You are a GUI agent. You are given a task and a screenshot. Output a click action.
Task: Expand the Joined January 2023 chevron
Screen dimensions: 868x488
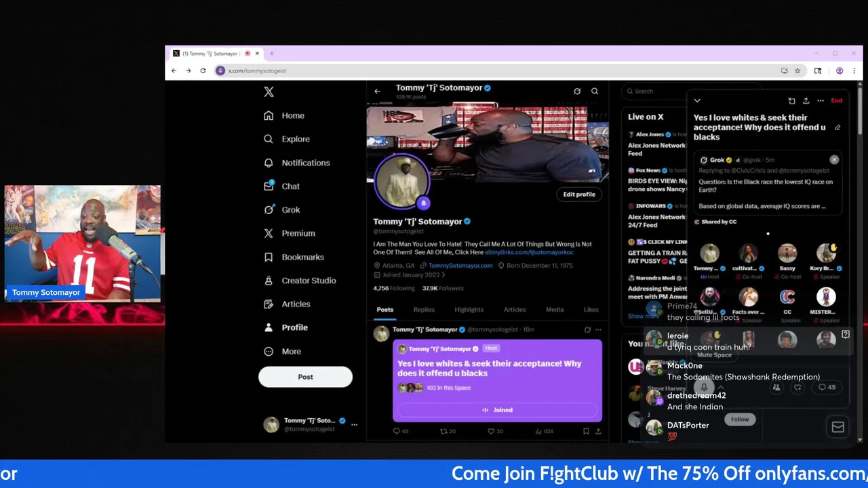[443, 275]
